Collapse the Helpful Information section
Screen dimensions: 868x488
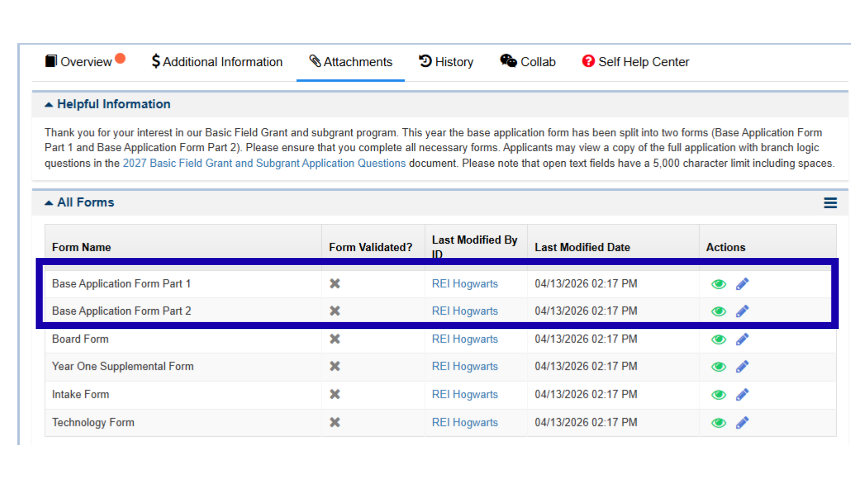[x=49, y=104]
